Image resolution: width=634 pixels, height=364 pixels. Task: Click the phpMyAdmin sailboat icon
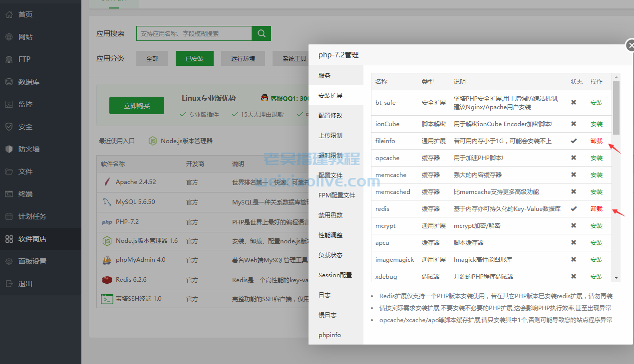(106, 260)
